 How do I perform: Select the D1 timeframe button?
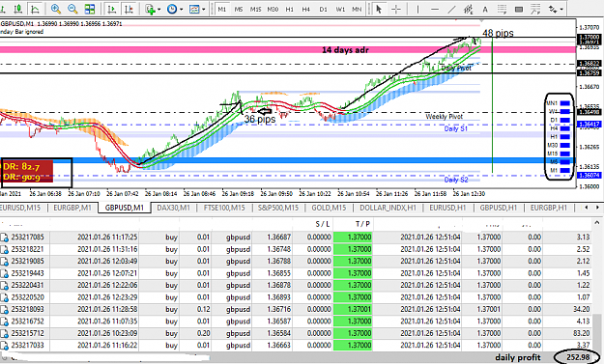323,9
